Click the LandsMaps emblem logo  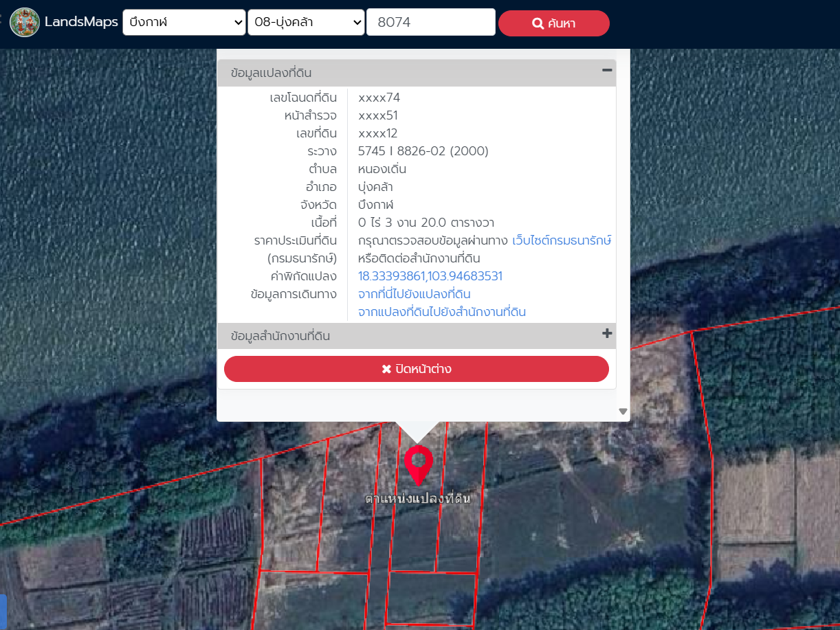[25, 23]
